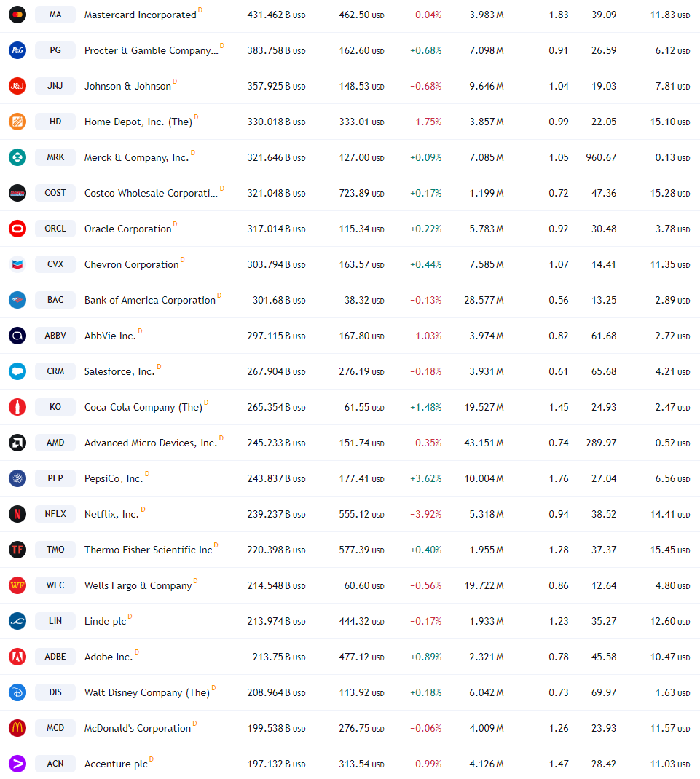The width and height of the screenshot is (700, 779).
Task: Click the Mastercard logo icon
Action: (17, 15)
